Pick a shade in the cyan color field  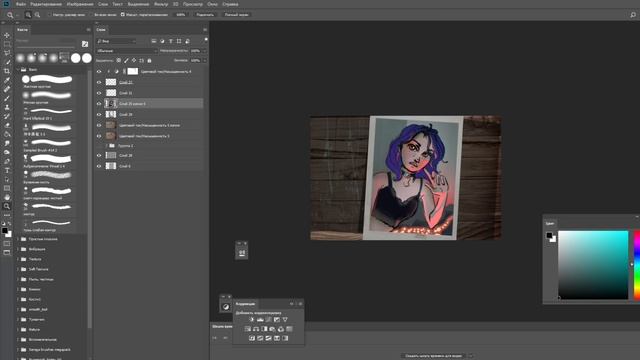tap(593, 265)
